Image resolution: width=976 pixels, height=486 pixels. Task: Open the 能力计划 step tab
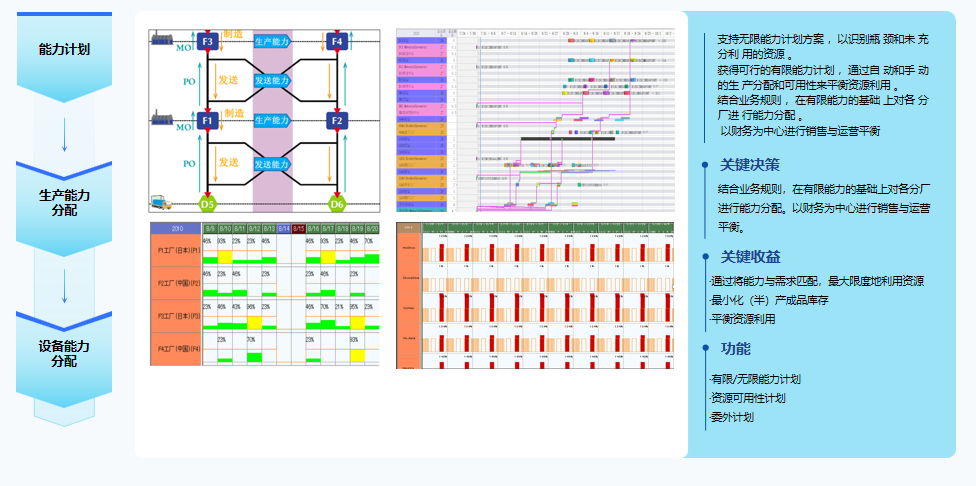64,50
